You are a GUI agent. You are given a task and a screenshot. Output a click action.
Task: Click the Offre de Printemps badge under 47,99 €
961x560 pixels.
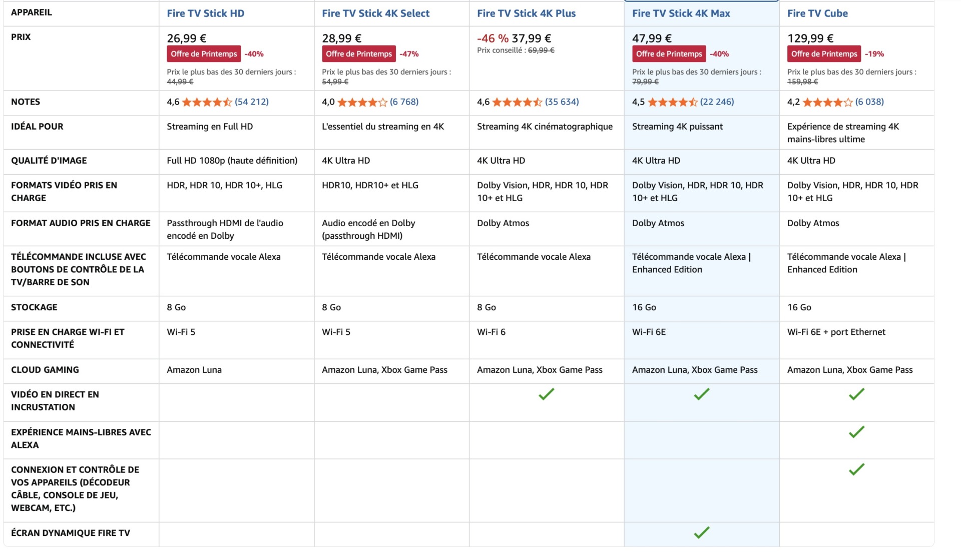[669, 54]
